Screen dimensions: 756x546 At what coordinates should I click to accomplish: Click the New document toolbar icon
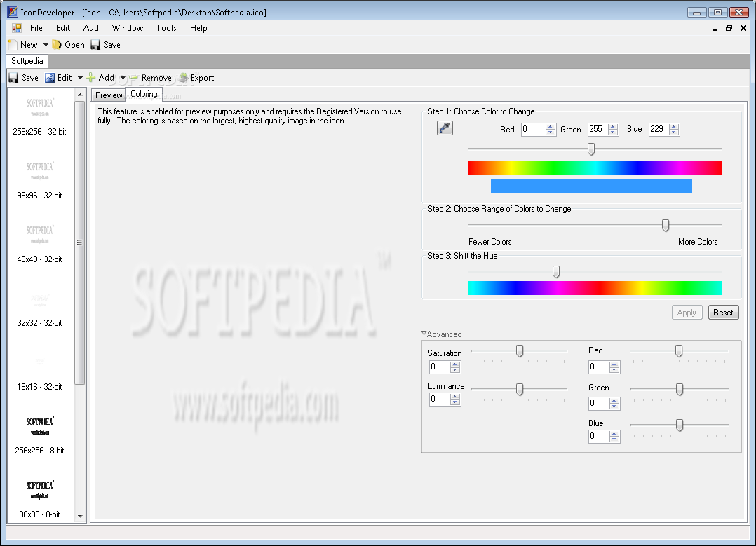point(13,45)
